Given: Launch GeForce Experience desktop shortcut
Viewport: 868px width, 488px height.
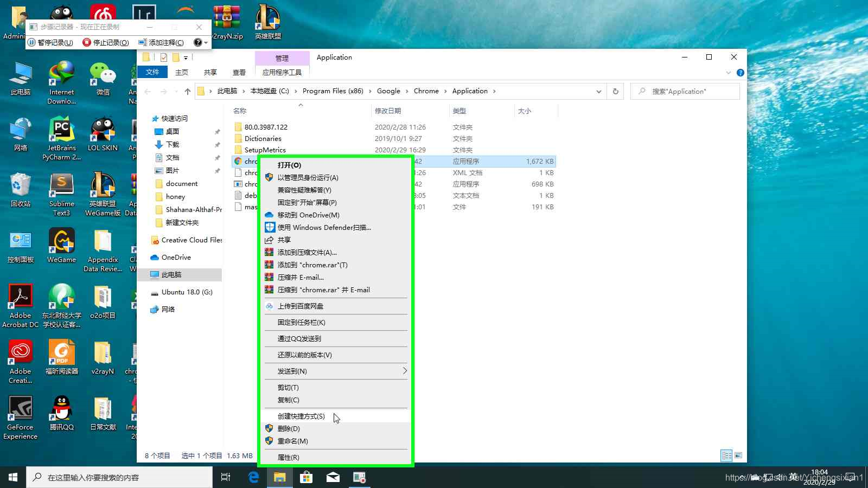Looking at the screenshot, I should pyautogui.click(x=21, y=418).
